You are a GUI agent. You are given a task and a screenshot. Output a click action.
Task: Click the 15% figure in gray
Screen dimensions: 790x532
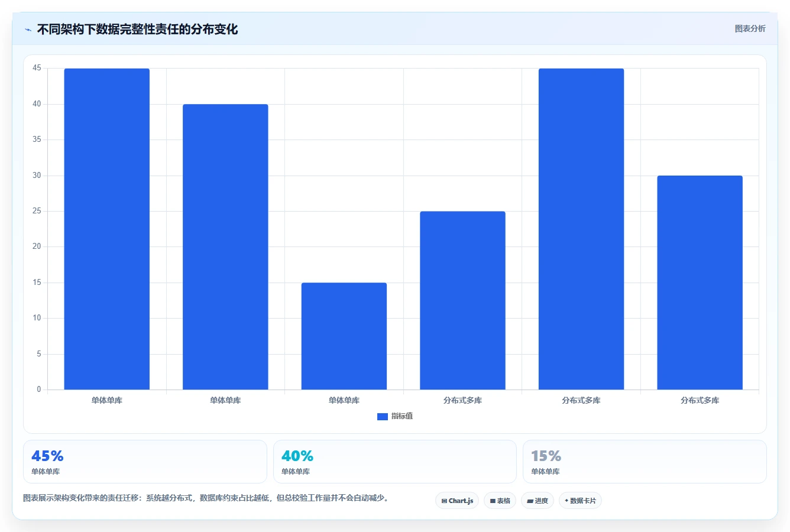point(546,456)
